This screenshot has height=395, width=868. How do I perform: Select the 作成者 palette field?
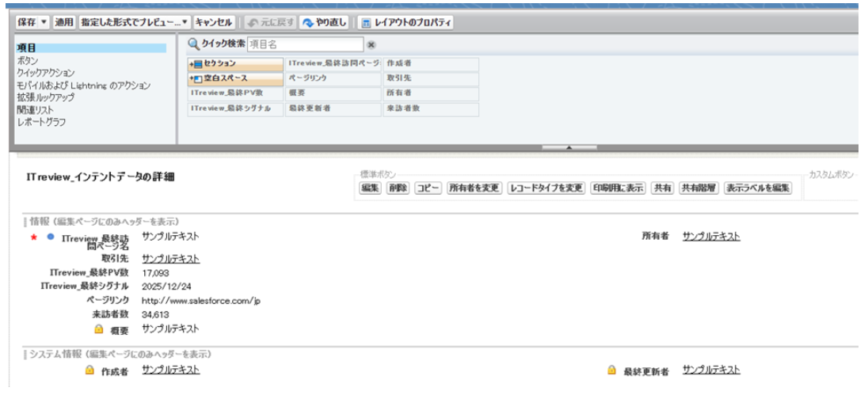coord(431,63)
